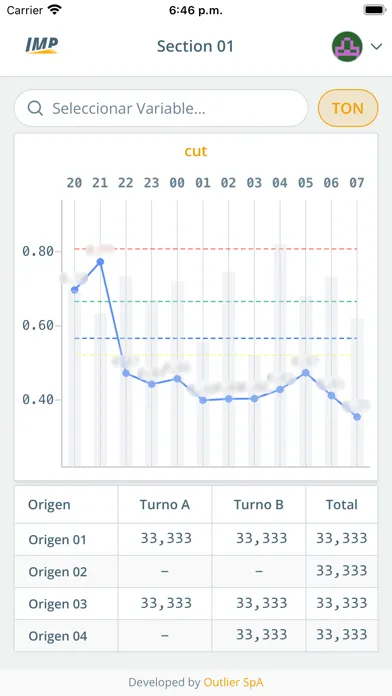Click the Turno B column header
This screenshot has width=392, height=696.
(259, 505)
